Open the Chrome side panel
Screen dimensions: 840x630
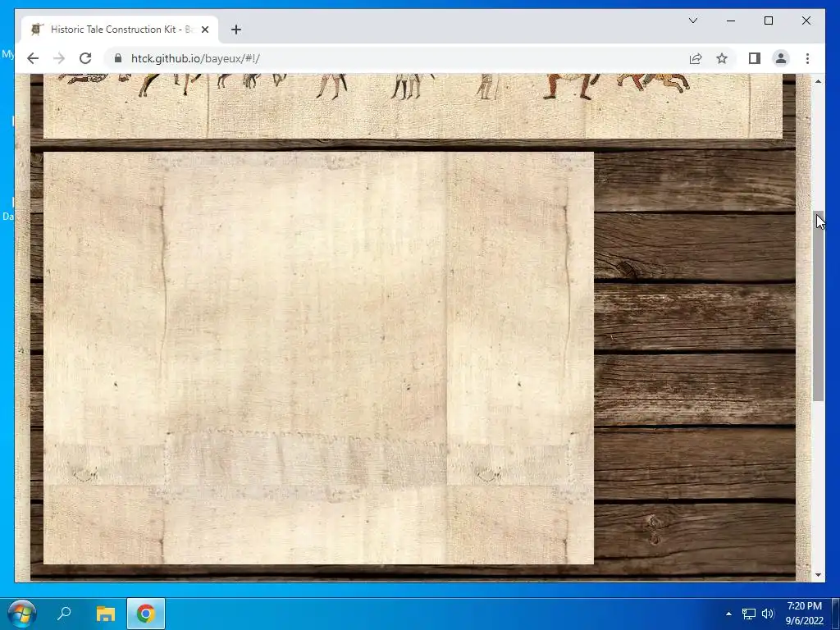pos(755,58)
